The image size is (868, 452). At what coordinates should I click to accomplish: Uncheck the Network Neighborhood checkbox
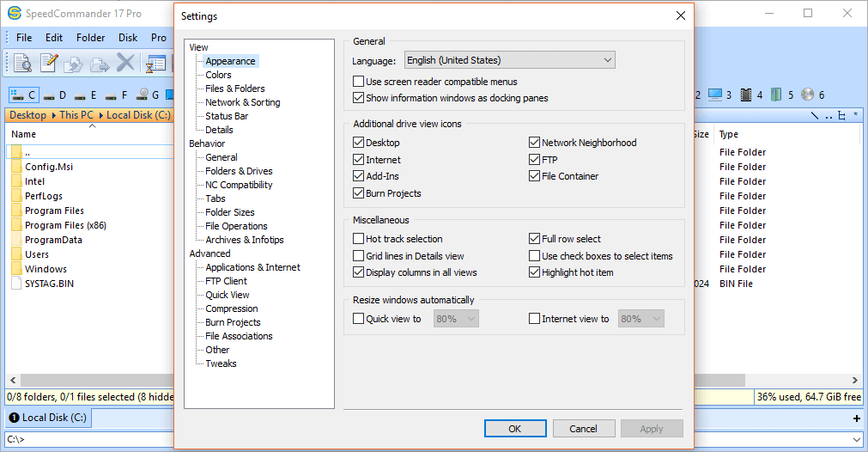[534, 143]
